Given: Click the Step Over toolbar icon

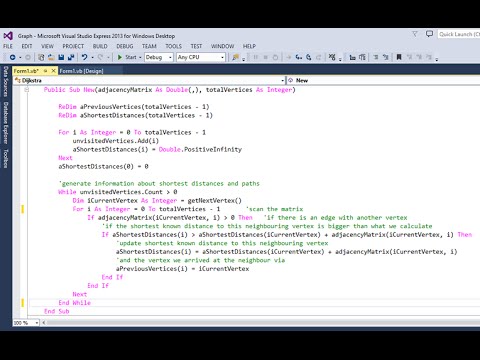Looking at the screenshot, I should 309,57.
